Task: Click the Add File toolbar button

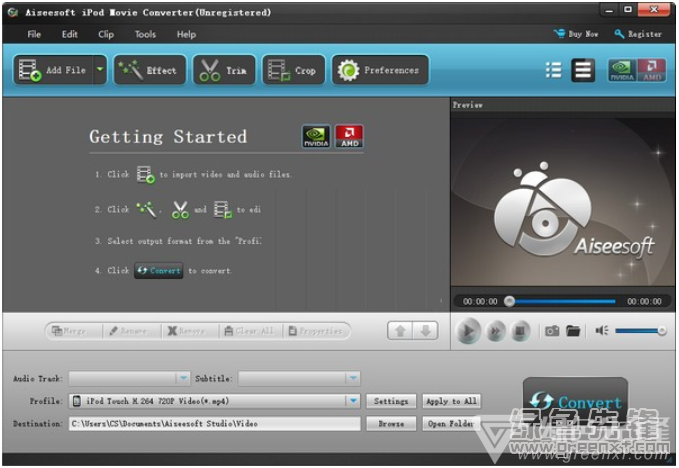Action: point(53,70)
